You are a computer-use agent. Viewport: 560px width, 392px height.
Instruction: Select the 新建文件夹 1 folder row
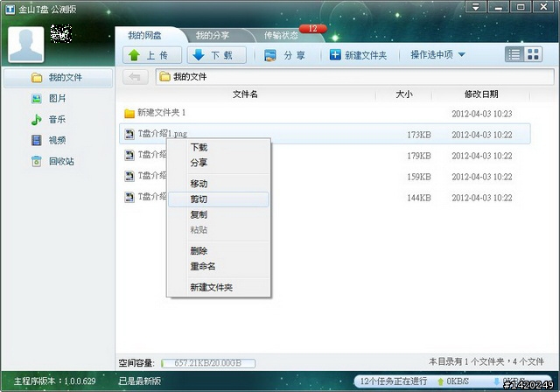[325, 114]
